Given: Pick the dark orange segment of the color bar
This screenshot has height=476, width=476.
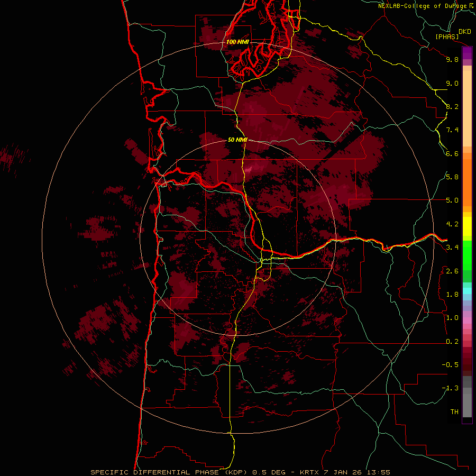Looking at the screenshot, I should pyautogui.click(x=467, y=183).
